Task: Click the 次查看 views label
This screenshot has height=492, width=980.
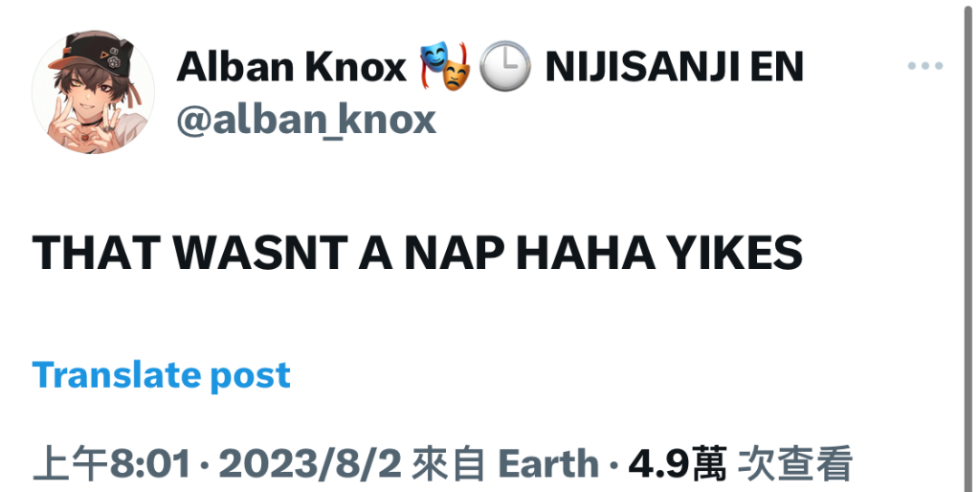Action: point(795,464)
